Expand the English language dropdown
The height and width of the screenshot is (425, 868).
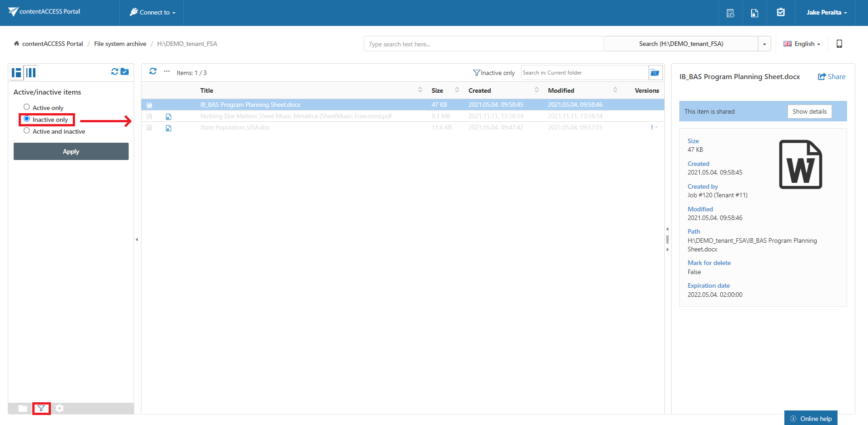pyautogui.click(x=802, y=44)
